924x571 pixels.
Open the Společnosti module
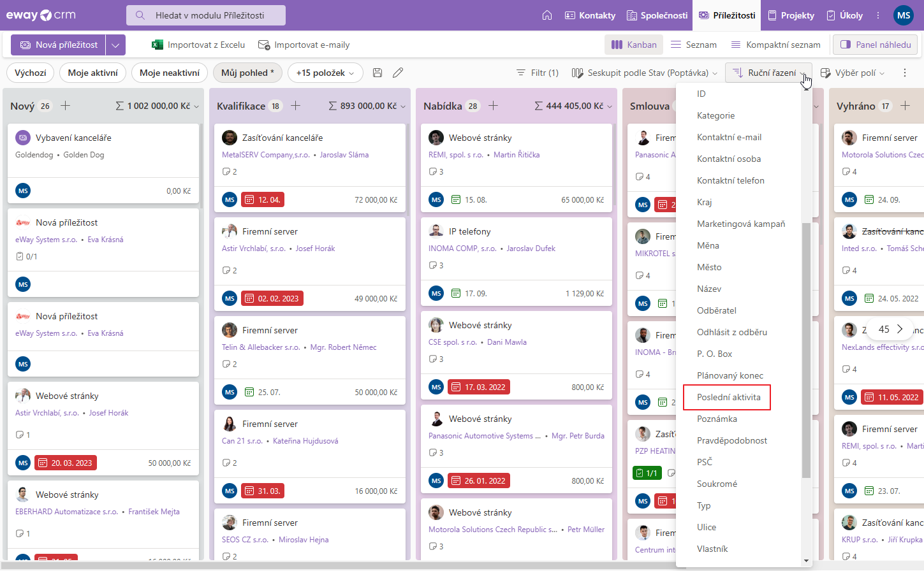pos(657,15)
